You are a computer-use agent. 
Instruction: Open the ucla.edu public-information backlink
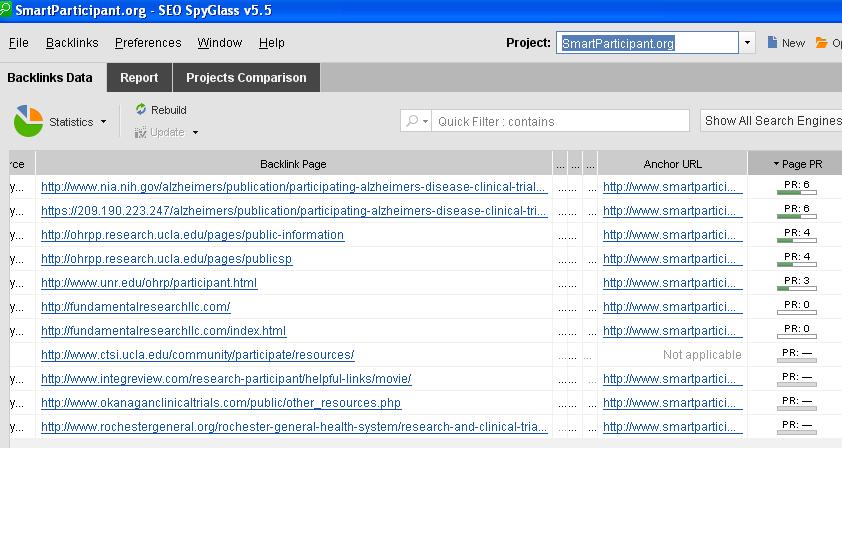pos(192,235)
